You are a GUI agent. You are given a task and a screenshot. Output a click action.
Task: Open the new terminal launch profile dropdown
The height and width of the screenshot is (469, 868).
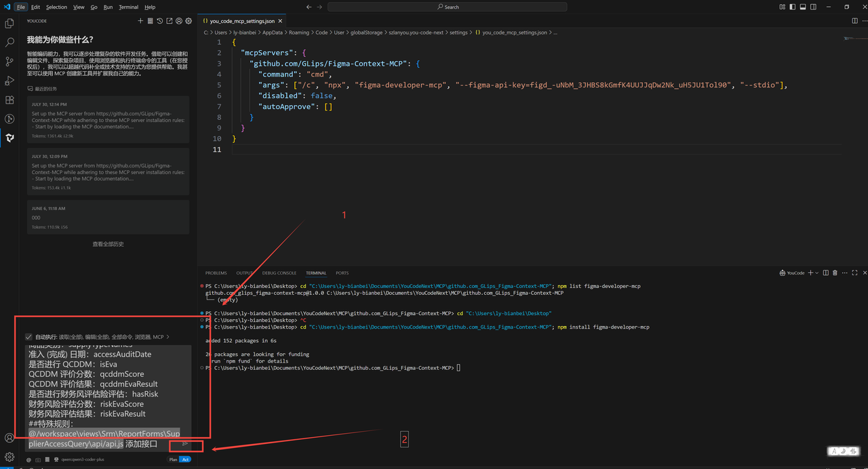pyautogui.click(x=817, y=273)
